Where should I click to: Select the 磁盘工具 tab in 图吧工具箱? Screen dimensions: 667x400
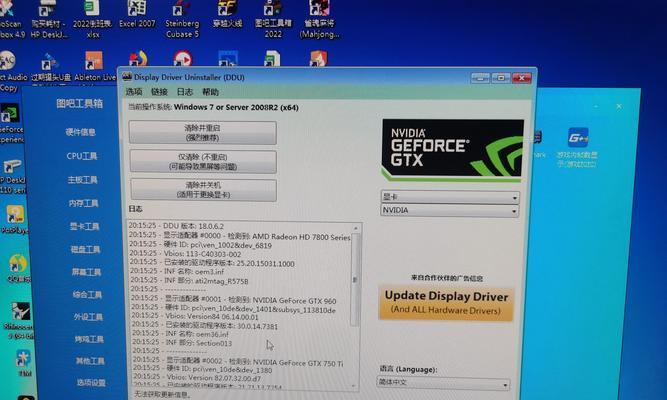(86, 249)
